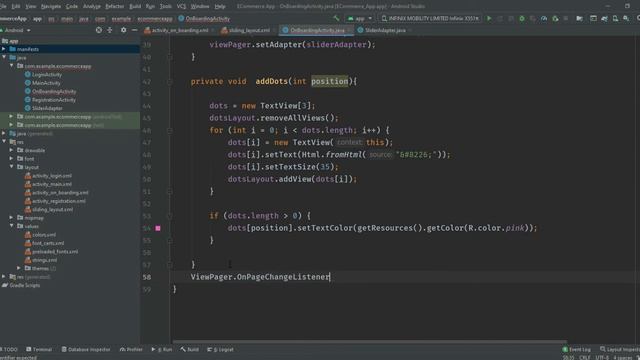Open the project view settings gear

pyautogui.click(x=123, y=30)
